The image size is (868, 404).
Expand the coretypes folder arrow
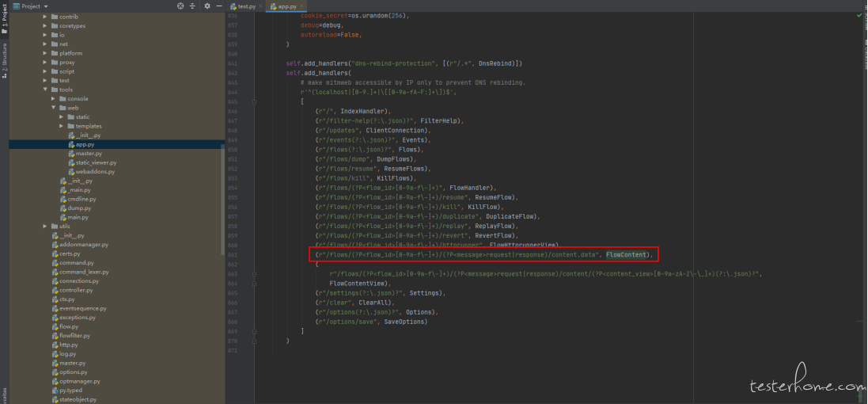45,26
